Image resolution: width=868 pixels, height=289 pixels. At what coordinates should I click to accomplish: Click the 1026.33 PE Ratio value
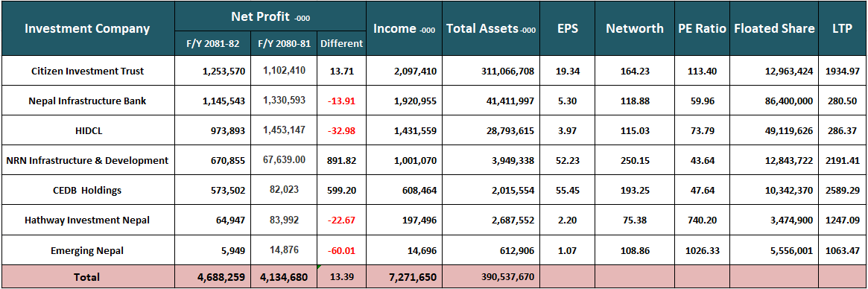702,250
